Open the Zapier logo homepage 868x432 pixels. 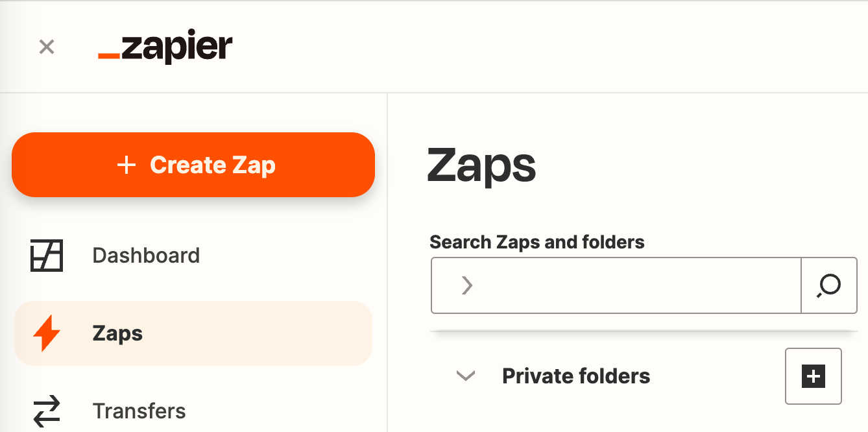pos(165,46)
